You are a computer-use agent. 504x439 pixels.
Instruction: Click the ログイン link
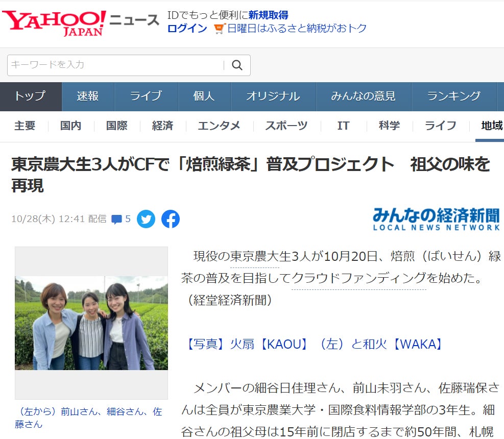click(x=187, y=29)
